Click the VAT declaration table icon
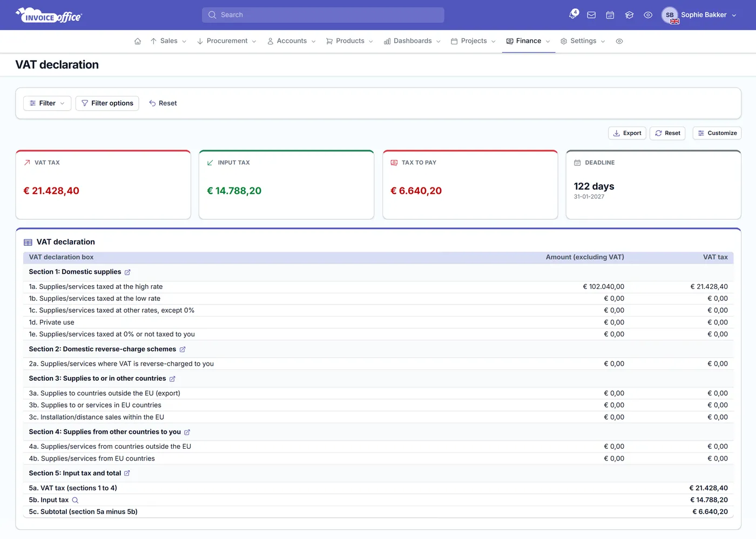Image resolution: width=756 pixels, height=539 pixels. [x=28, y=242]
